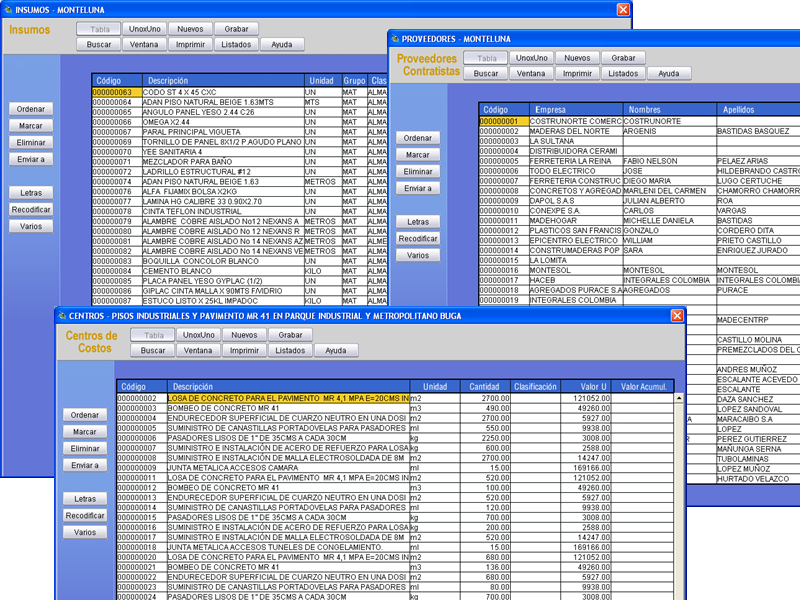Screen dimensions: 800x600
Task: Open Ventana in Centros de Costos window
Action: click(x=198, y=351)
